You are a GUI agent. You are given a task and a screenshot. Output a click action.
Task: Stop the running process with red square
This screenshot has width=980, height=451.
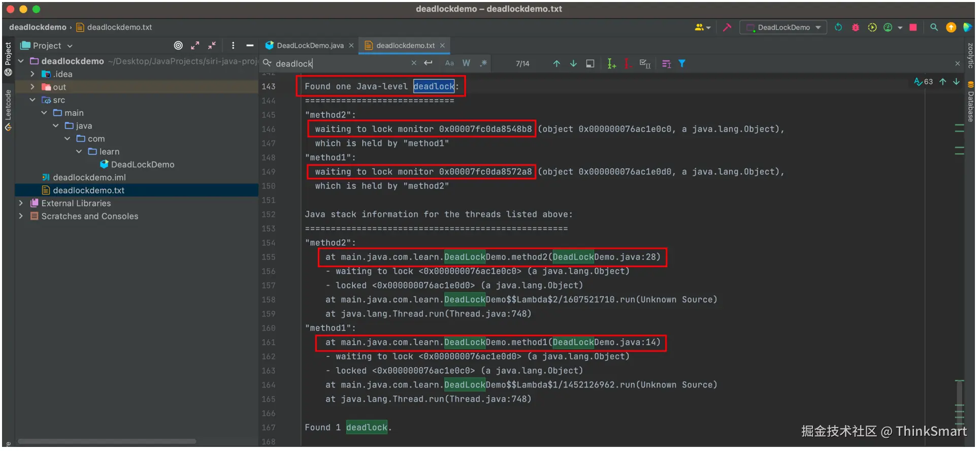pyautogui.click(x=913, y=27)
